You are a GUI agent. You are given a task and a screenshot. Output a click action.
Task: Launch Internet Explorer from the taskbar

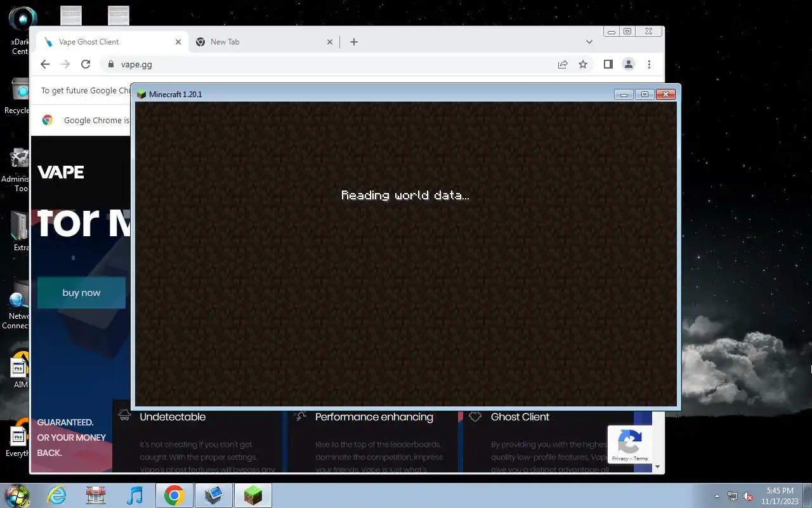57,495
